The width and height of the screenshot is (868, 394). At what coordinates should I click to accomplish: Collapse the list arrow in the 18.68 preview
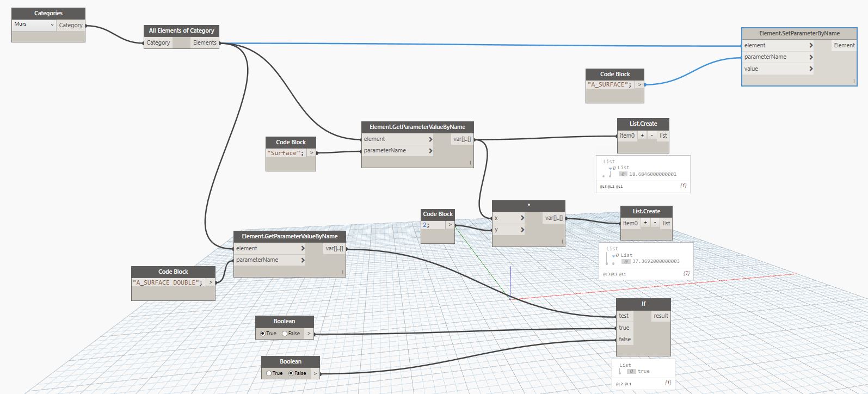[611, 169]
